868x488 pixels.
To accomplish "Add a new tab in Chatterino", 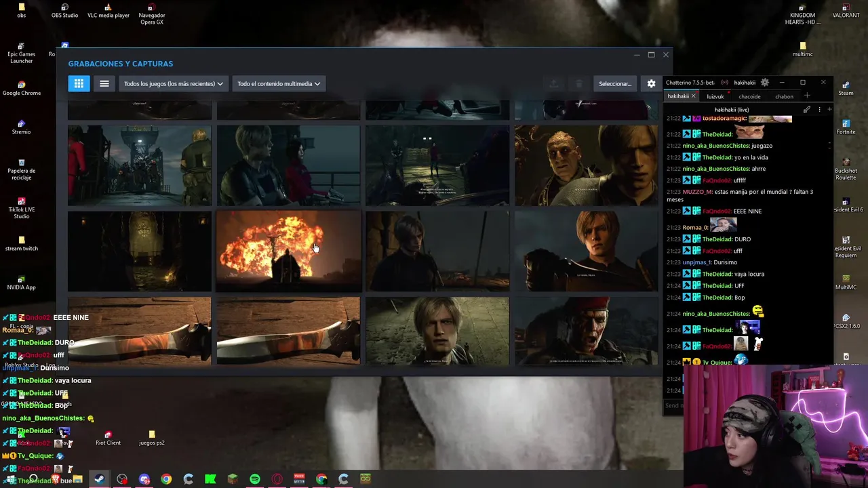I will tap(807, 96).
